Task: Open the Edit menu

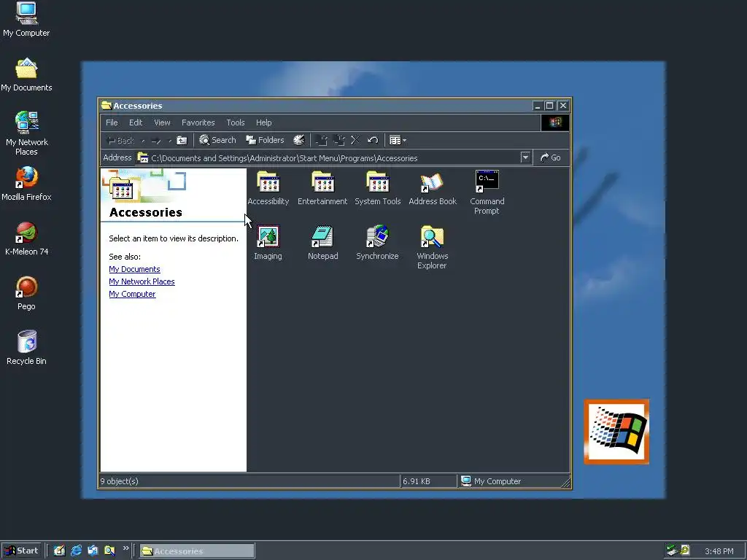Action: pyautogui.click(x=136, y=122)
